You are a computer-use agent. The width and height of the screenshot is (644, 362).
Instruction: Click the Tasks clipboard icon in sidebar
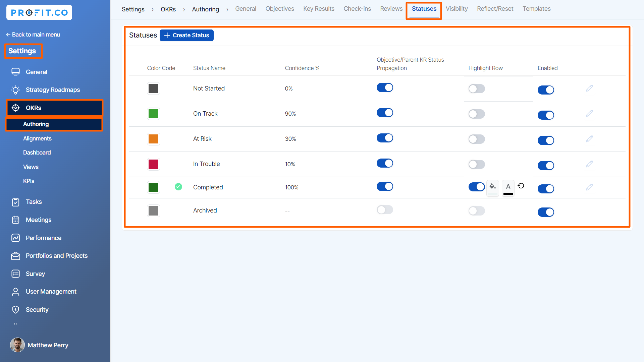(x=15, y=202)
